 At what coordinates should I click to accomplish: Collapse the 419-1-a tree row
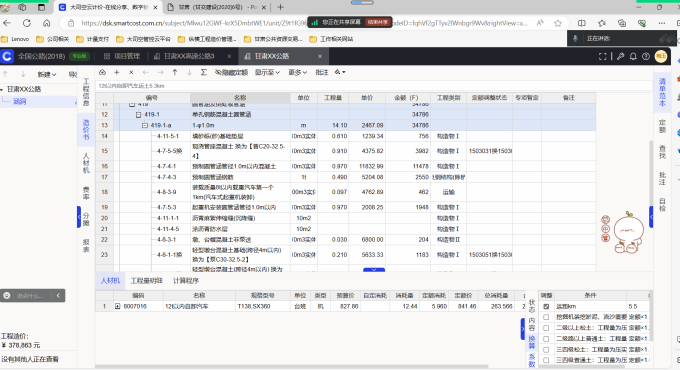pyautogui.click(x=145, y=125)
